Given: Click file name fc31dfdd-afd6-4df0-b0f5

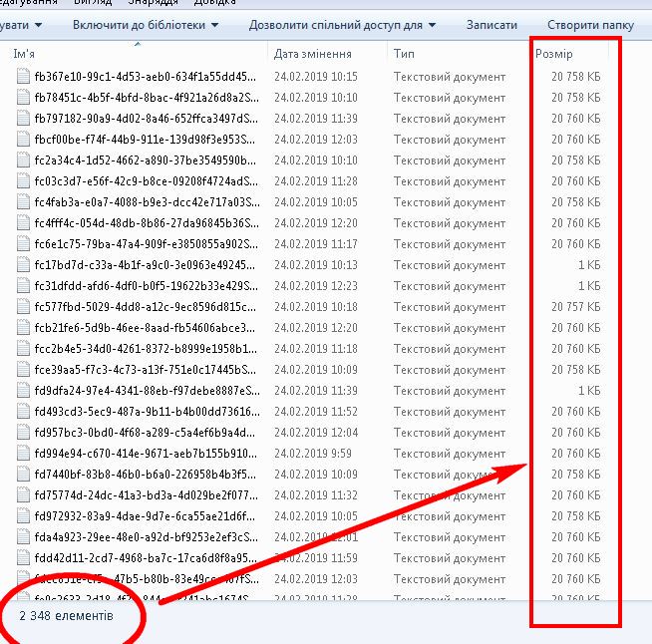Looking at the screenshot, I should click(x=146, y=286).
